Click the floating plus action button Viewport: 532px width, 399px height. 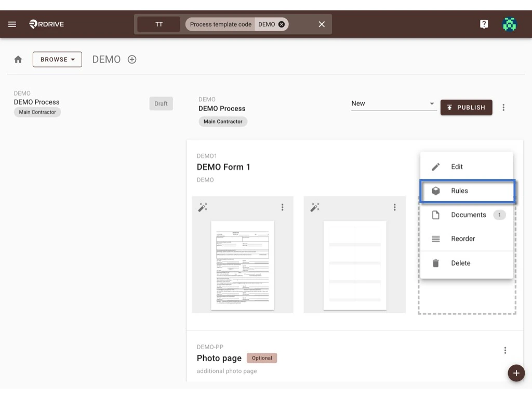click(x=516, y=373)
